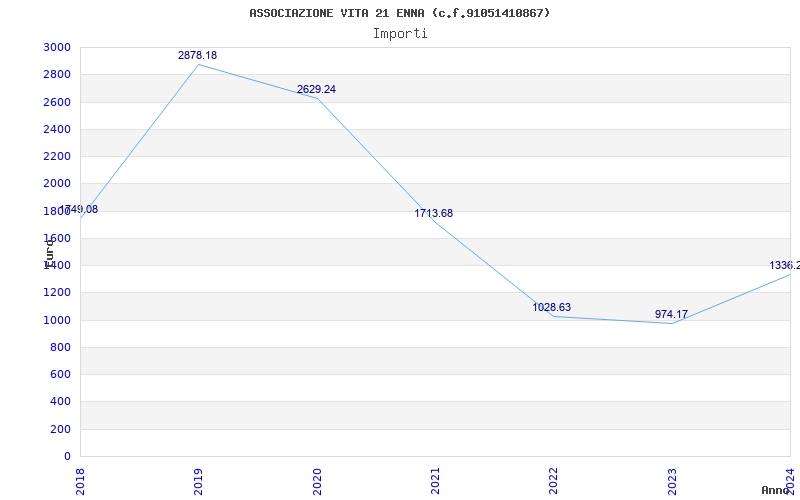Click the x-axis year 2019
The width and height of the screenshot is (800, 500).
click(x=198, y=481)
